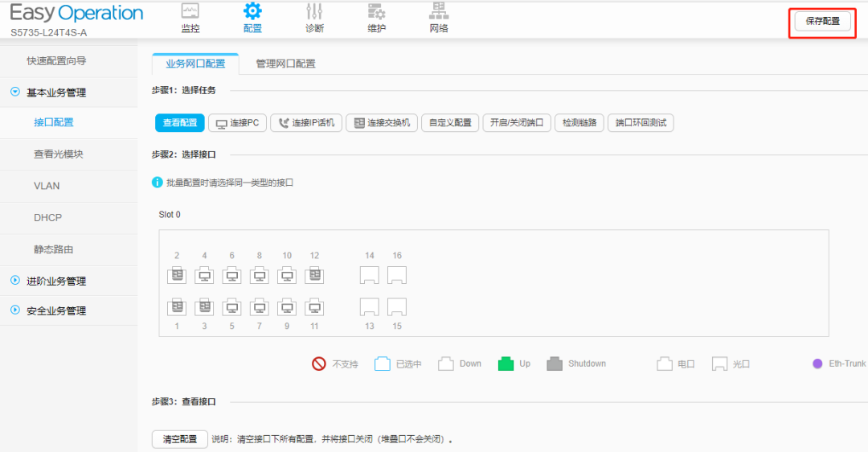Screen dimensions: 868x452
Task: Click the EasyOperation logo
Action: [76, 14]
